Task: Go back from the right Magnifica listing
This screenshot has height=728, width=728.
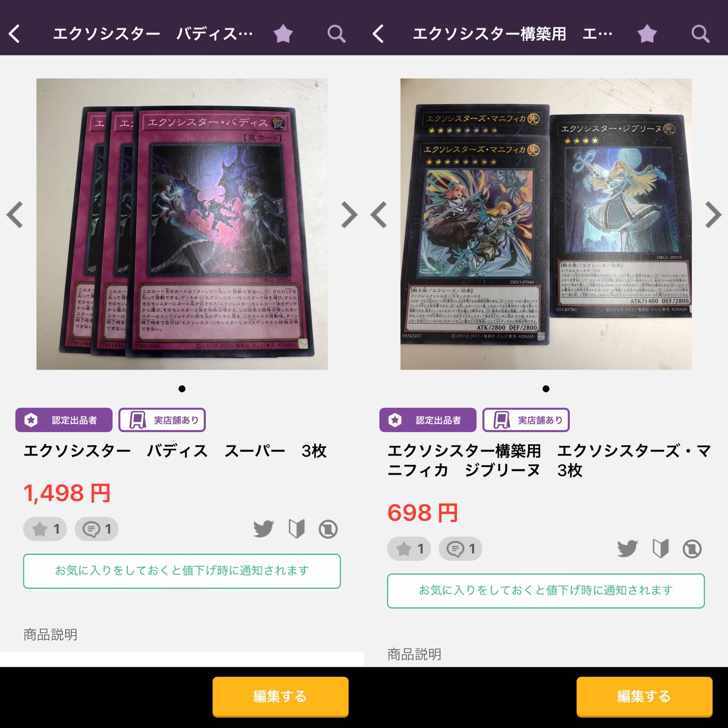Action: 378,34
